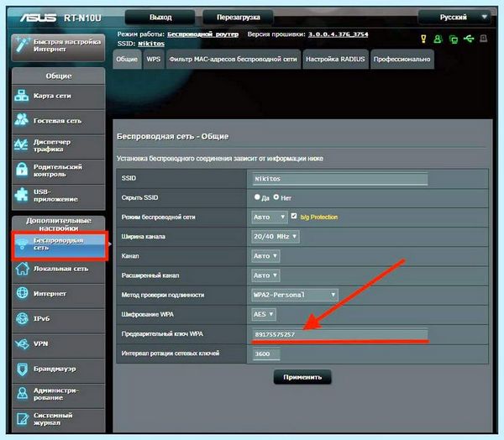Switch to the Общие tab
The image size is (504, 440).
(x=127, y=59)
